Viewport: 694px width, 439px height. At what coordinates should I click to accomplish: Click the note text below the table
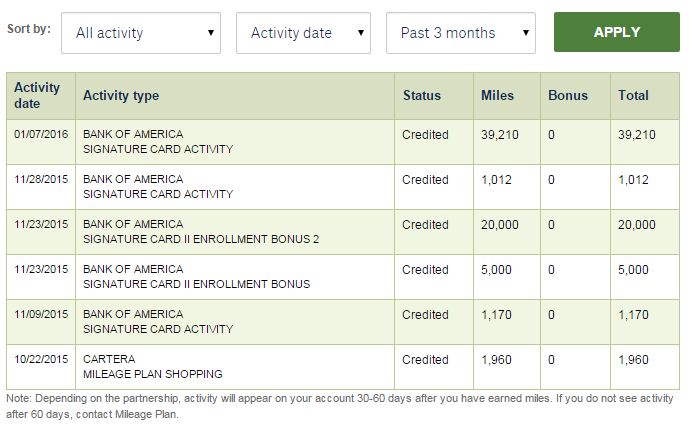point(340,405)
